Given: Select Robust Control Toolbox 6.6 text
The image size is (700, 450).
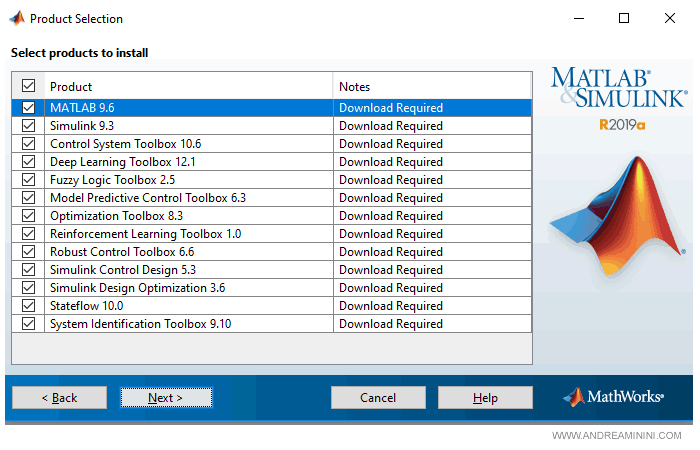Looking at the screenshot, I should pos(122,252).
